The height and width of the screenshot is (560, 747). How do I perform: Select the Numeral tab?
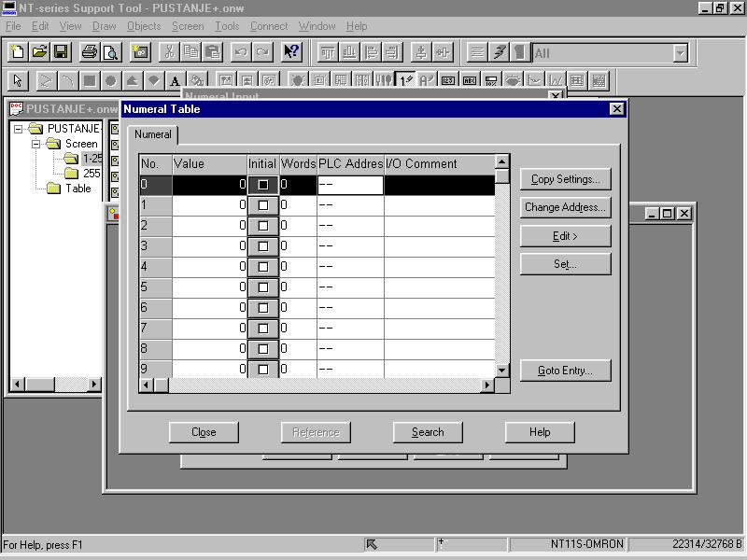tap(153, 134)
